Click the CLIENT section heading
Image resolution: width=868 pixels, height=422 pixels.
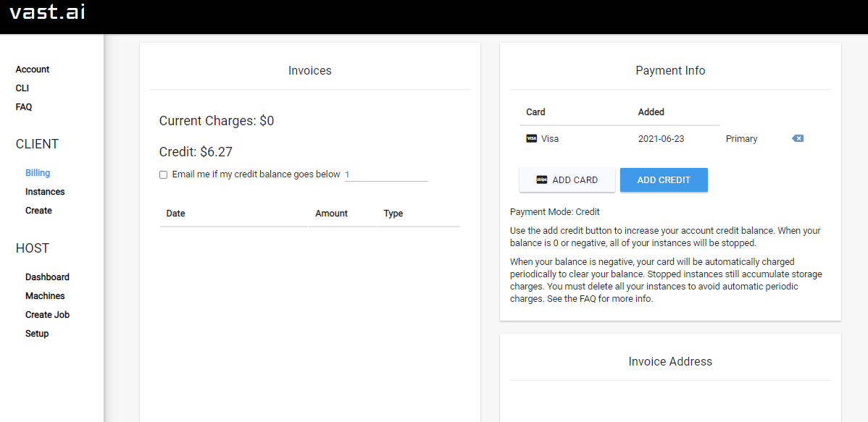pyautogui.click(x=37, y=144)
